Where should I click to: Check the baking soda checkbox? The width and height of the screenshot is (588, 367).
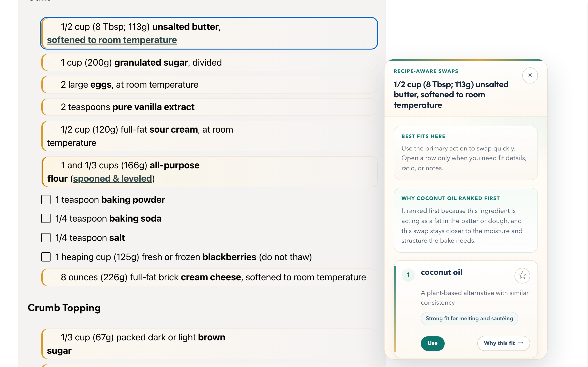[x=45, y=218]
